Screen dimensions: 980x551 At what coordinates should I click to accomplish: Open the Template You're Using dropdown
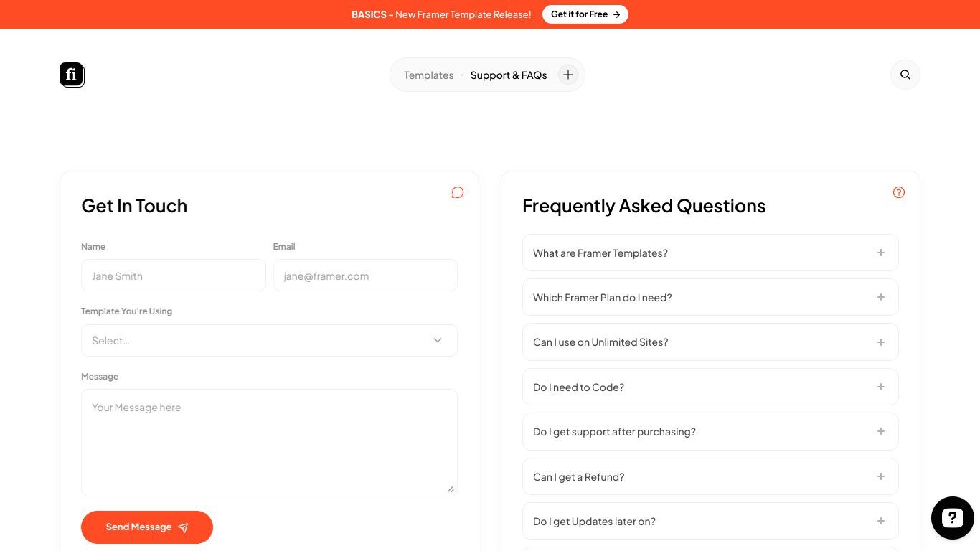(x=269, y=340)
